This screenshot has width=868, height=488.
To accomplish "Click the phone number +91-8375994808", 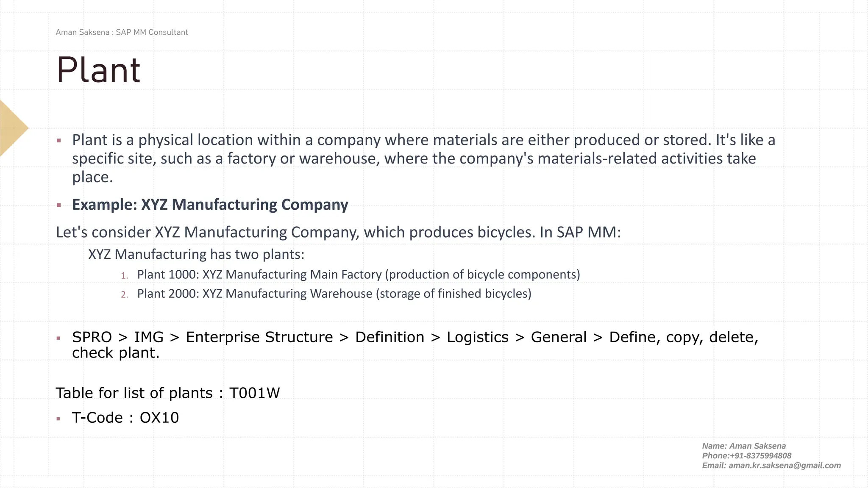I will [760, 456].
